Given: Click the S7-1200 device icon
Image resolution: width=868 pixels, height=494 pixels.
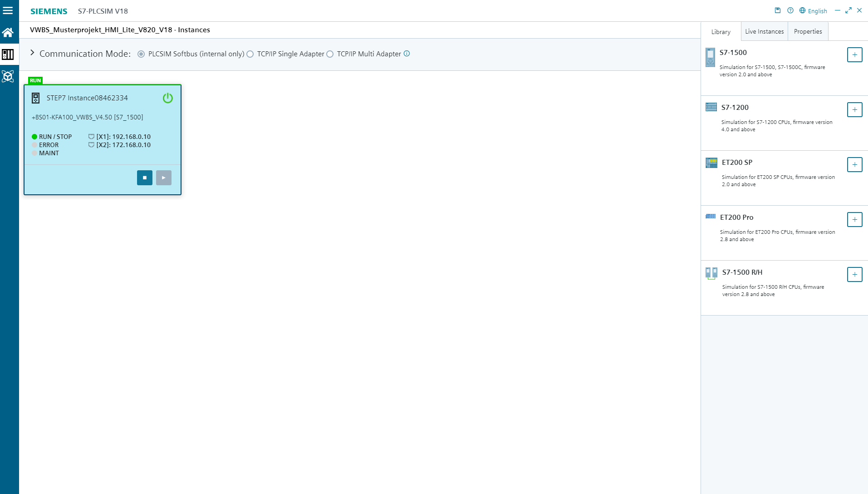Looking at the screenshot, I should tap(711, 107).
